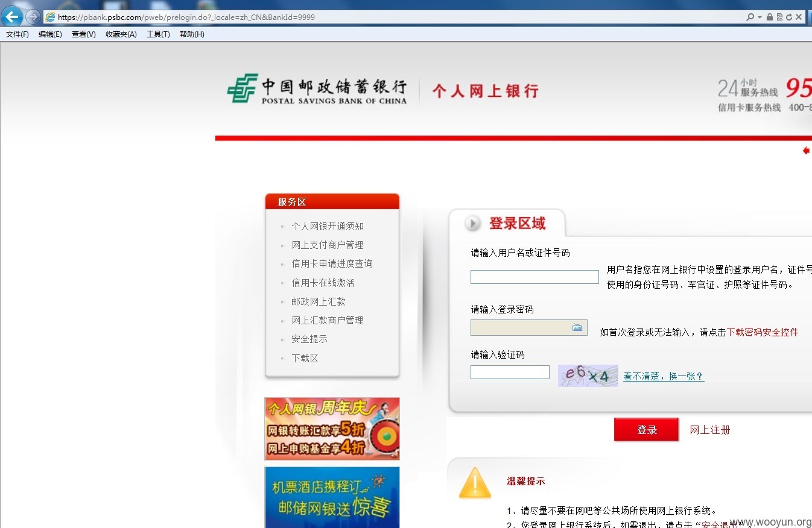The width and height of the screenshot is (812, 528).
Task: Click the 网上注册 link
Action: (x=710, y=430)
